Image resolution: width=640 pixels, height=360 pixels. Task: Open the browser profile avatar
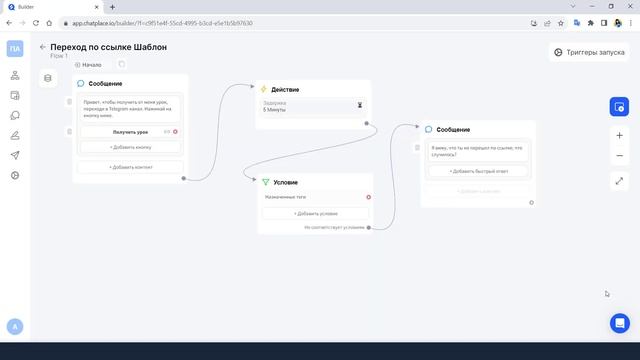click(x=618, y=23)
